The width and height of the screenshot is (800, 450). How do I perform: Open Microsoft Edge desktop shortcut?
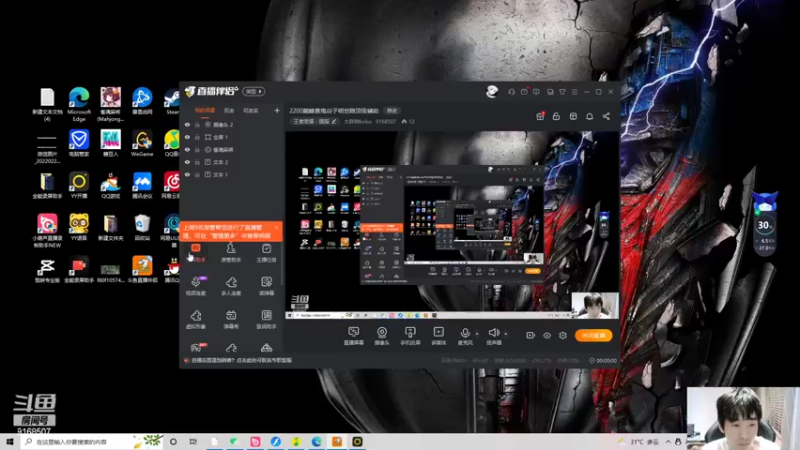coord(79,105)
